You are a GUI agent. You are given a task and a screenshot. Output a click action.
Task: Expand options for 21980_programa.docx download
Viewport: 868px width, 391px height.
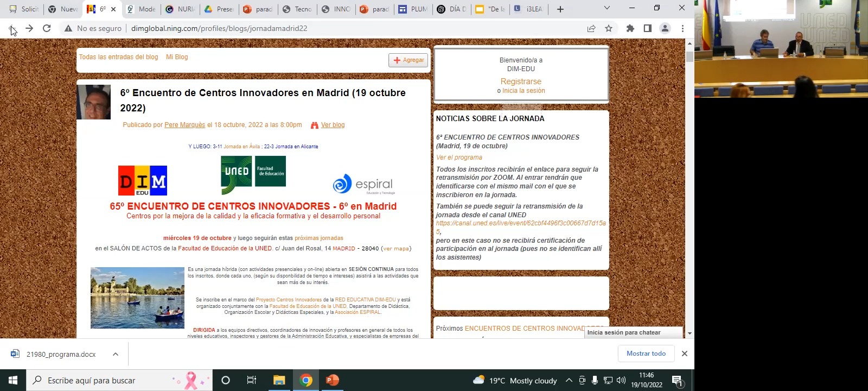point(116,354)
